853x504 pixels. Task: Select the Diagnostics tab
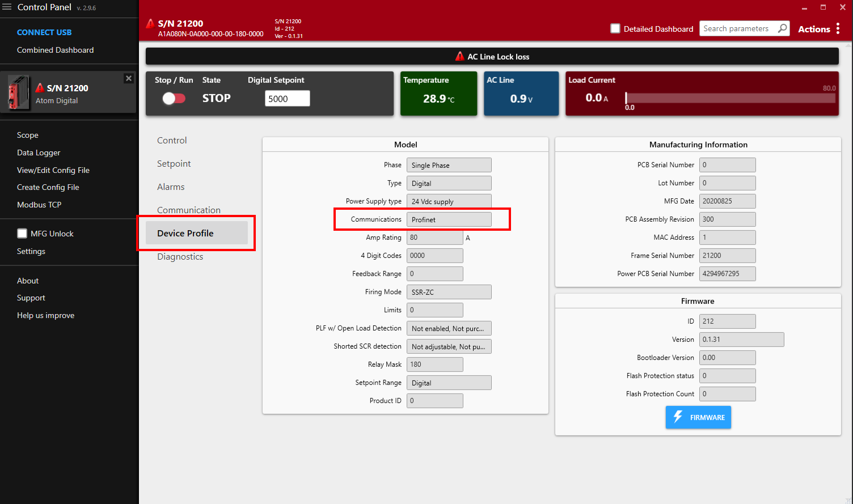pos(180,256)
